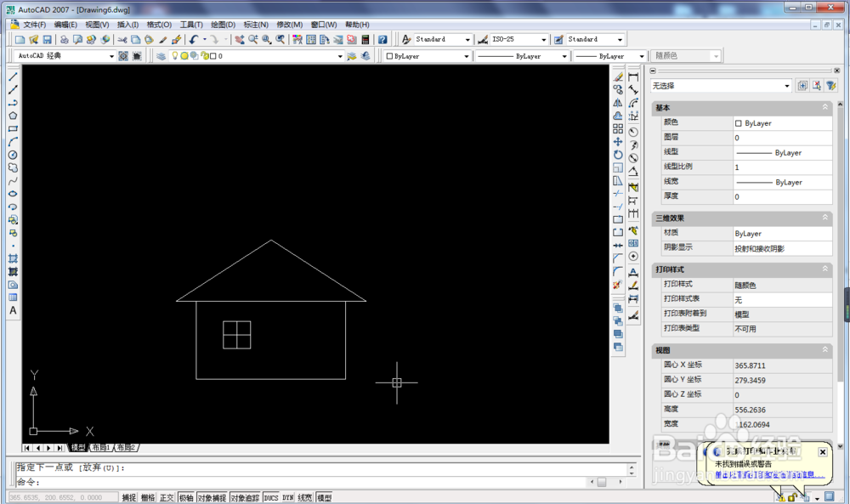Viewport: 850px width, 504px height.
Task: Open the text style Standard dropdown
Action: coord(467,40)
